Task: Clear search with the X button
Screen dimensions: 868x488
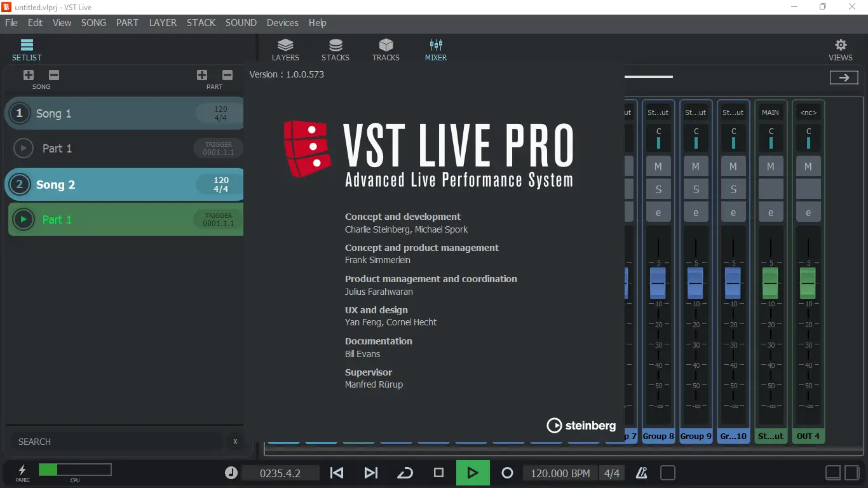Action: pos(235,442)
